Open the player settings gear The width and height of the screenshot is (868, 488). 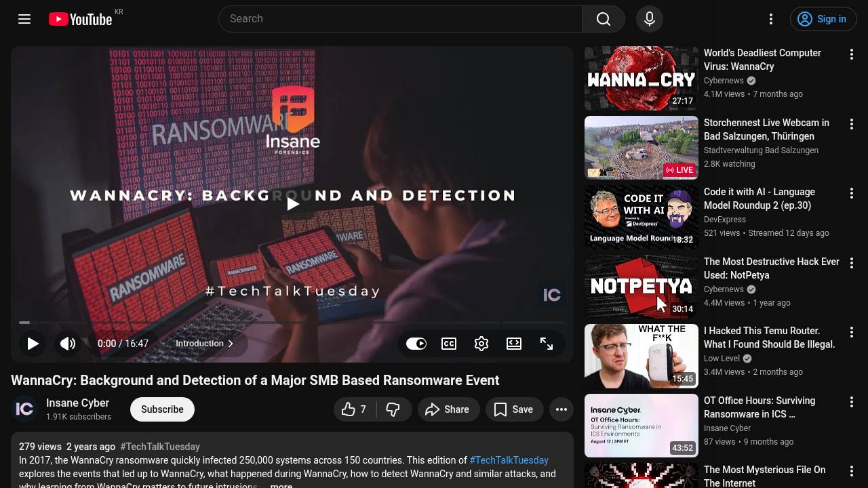tap(481, 344)
